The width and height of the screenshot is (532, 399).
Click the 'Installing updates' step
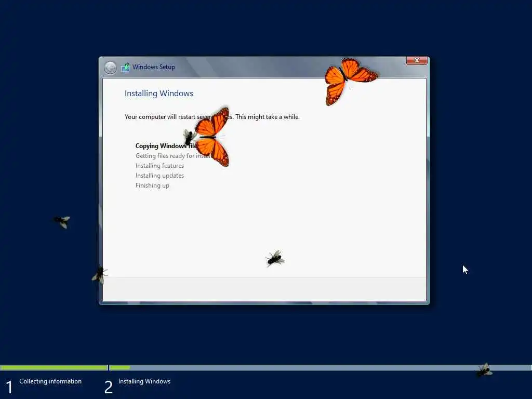[159, 176]
